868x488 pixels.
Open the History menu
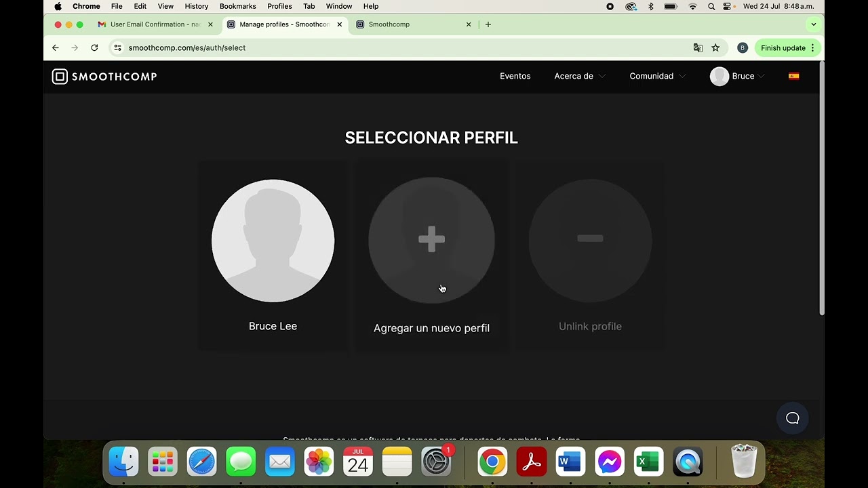pos(197,6)
